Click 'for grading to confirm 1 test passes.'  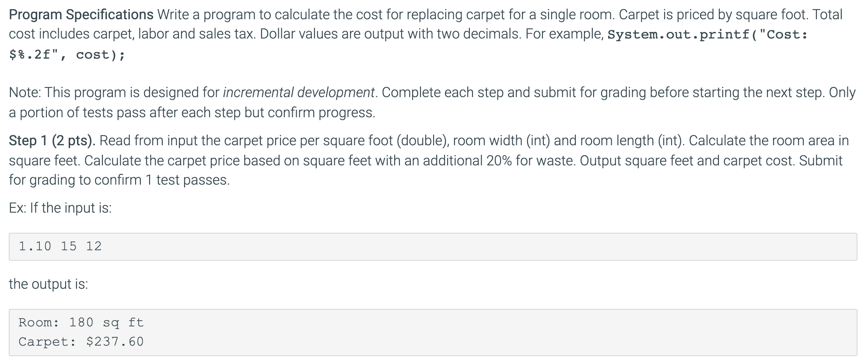(x=119, y=180)
